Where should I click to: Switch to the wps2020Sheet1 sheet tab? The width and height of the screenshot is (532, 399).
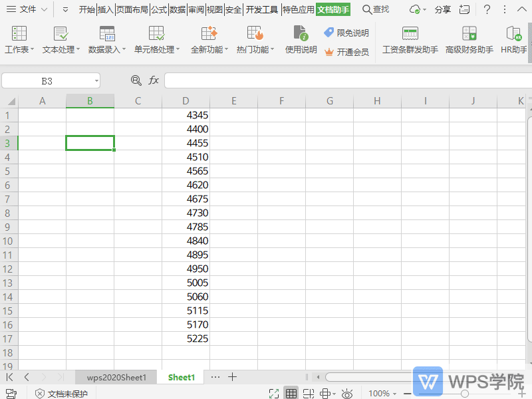(x=116, y=377)
